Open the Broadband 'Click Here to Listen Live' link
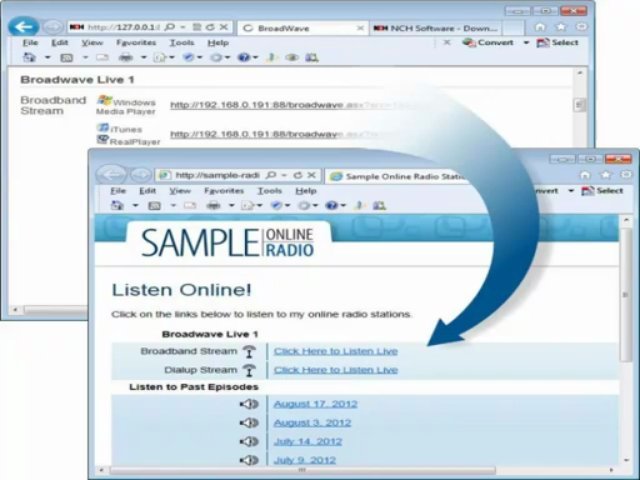The image size is (640, 480). (x=335, y=351)
